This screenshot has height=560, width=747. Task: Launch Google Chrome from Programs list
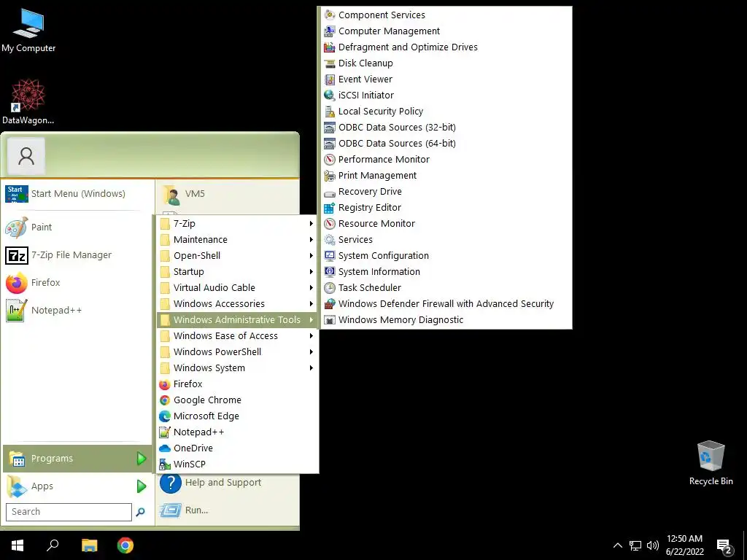237,400
